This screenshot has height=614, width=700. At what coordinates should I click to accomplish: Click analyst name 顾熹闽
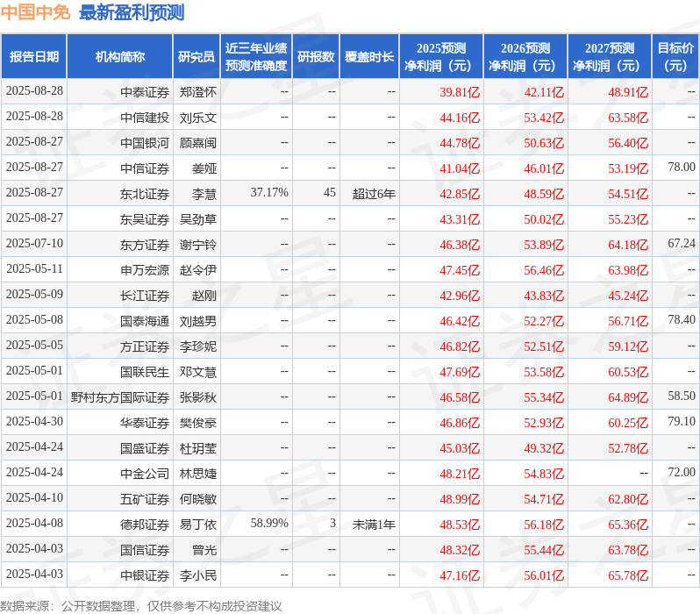198,143
